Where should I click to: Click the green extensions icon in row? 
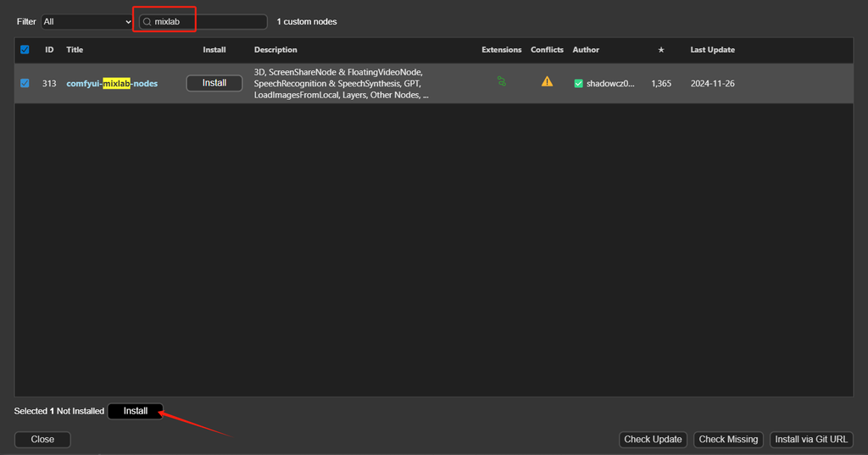coord(502,81)
